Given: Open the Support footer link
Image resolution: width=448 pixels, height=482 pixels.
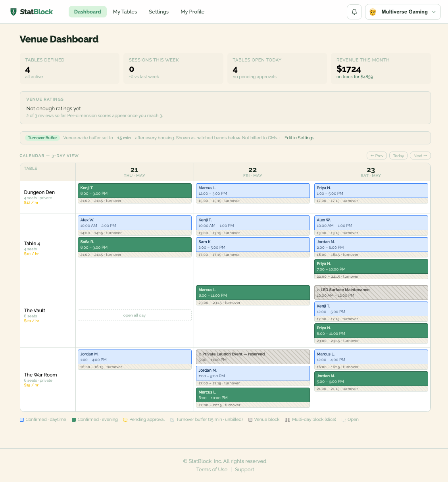Looking at the screenshot, I should (244, 469).
